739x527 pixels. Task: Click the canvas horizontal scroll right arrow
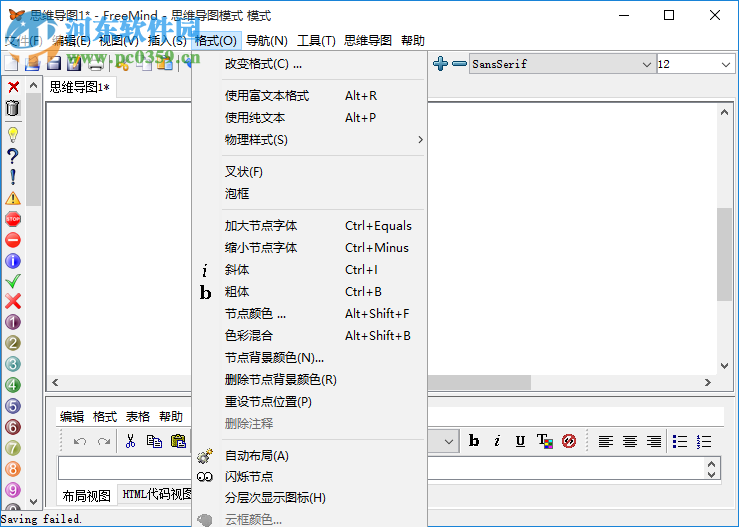pos(707,382)
